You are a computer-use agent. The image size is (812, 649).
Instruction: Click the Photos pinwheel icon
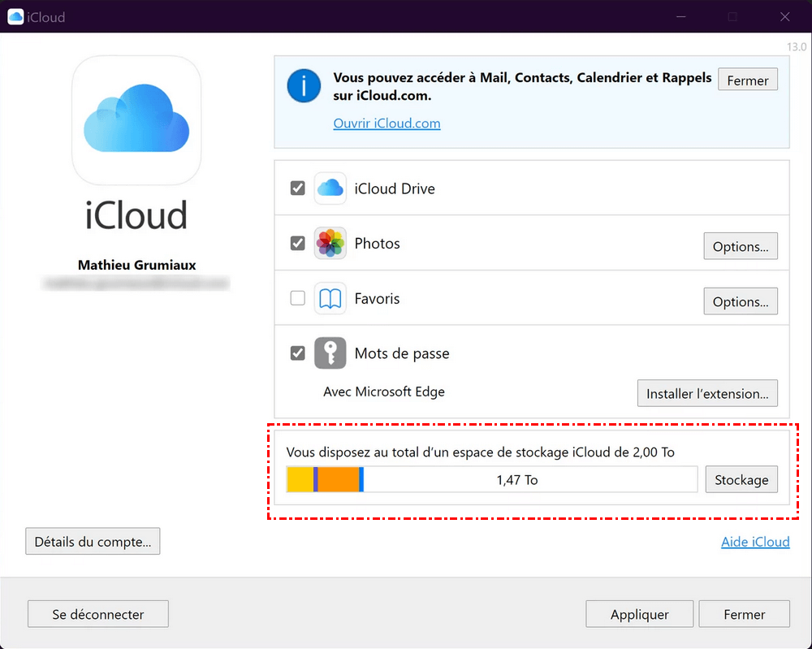[330, 244]
